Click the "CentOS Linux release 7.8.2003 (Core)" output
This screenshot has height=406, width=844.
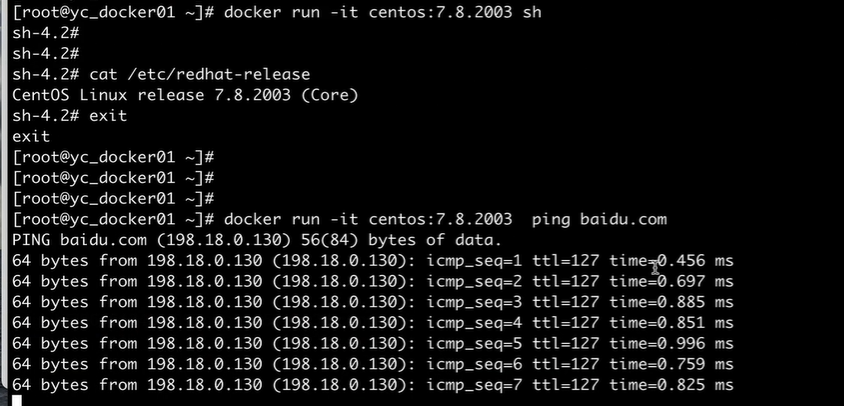click(185, 95)
